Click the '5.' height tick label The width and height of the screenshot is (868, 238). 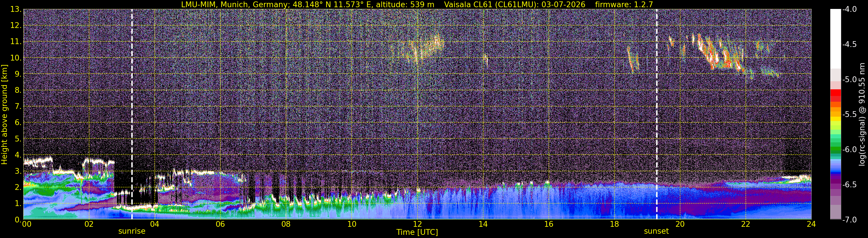click(18, 139)
